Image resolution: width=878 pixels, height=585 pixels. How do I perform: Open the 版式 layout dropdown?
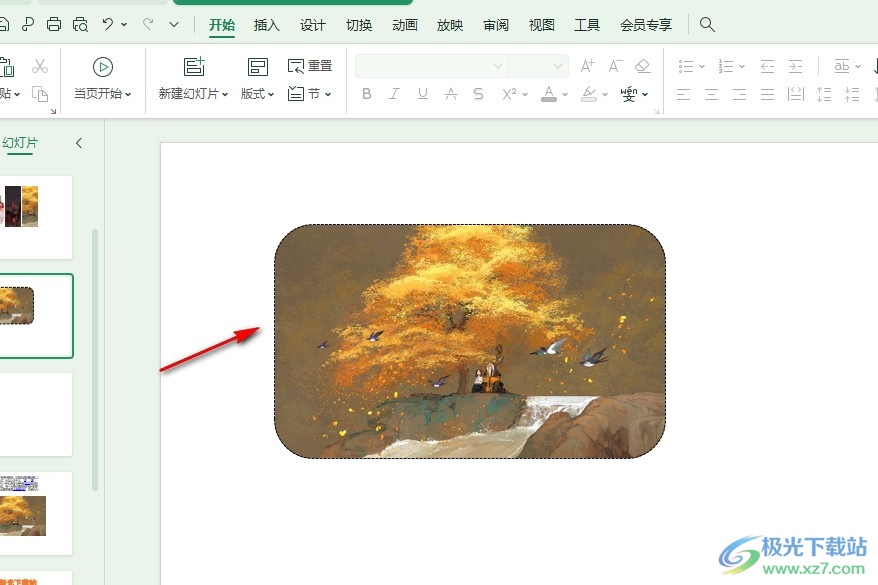[257, 93]
